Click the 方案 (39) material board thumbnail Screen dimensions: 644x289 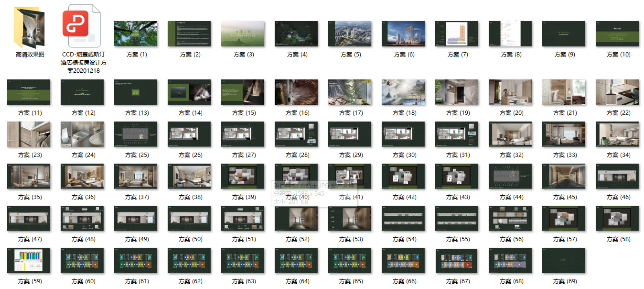click(x=243, y=176)
